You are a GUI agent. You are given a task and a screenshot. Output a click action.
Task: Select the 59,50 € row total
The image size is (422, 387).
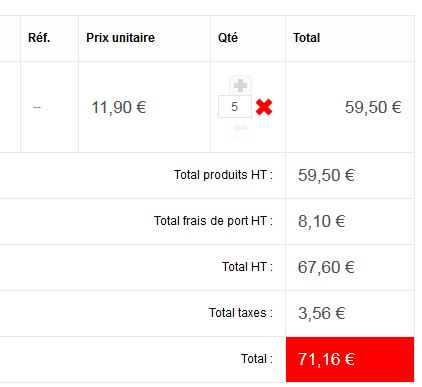click(373, 107)
